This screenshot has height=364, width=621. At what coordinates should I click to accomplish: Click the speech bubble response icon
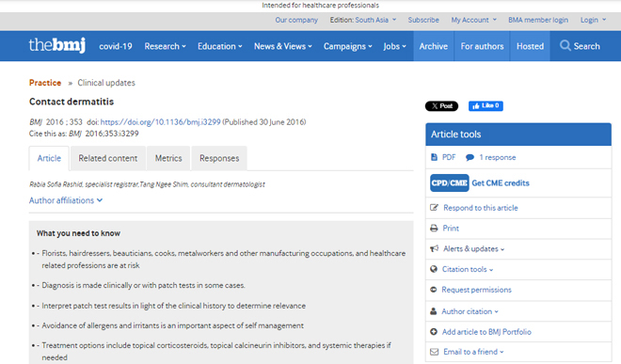click(470, 158)
